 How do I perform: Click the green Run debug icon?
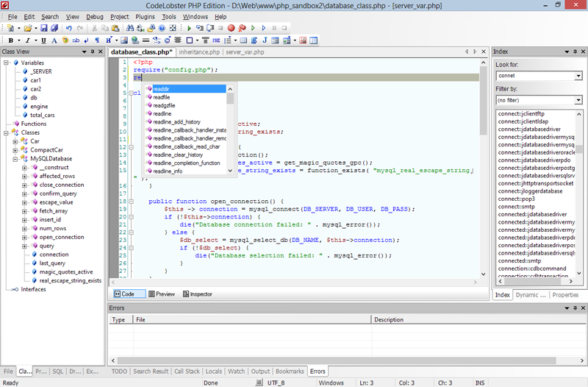point(189,28)
